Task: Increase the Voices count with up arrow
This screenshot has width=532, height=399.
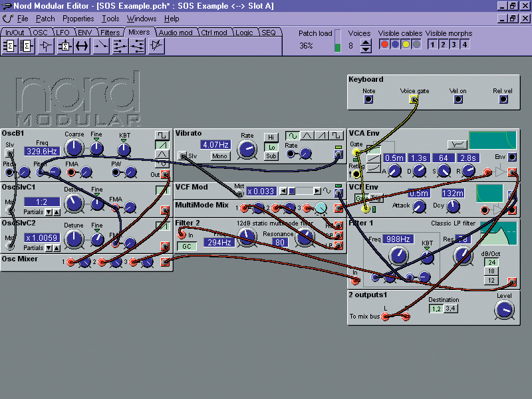Action: click(365, 43)
